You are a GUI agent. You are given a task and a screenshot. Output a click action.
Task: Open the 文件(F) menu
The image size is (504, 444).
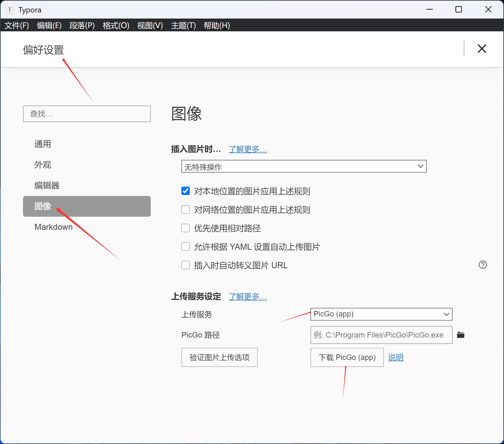(17, 25)
